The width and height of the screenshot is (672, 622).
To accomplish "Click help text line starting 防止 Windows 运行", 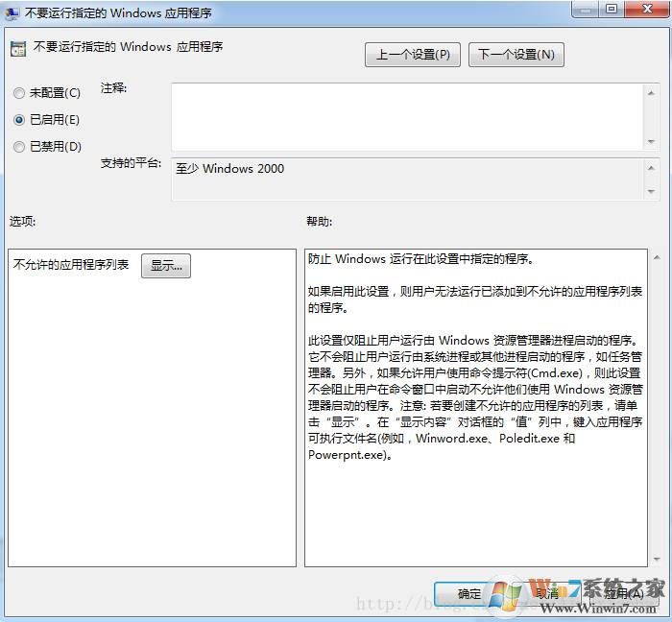I will click(x=420, y=259).
